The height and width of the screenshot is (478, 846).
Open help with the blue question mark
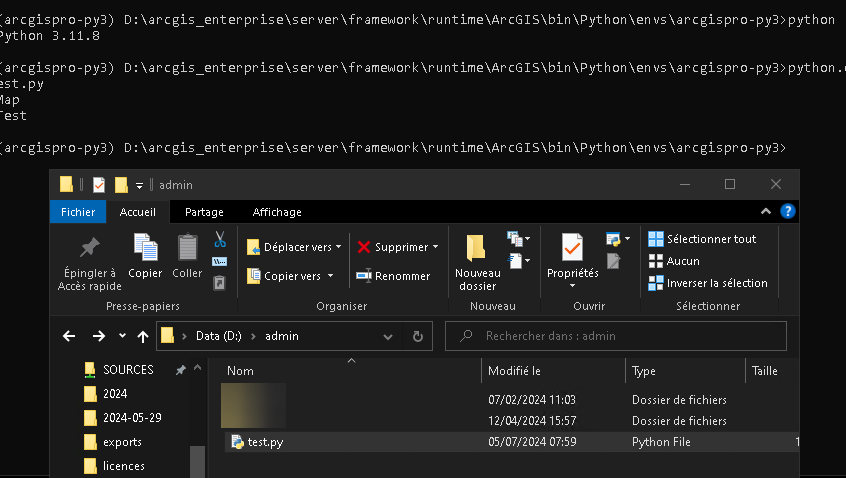(788, 212)
